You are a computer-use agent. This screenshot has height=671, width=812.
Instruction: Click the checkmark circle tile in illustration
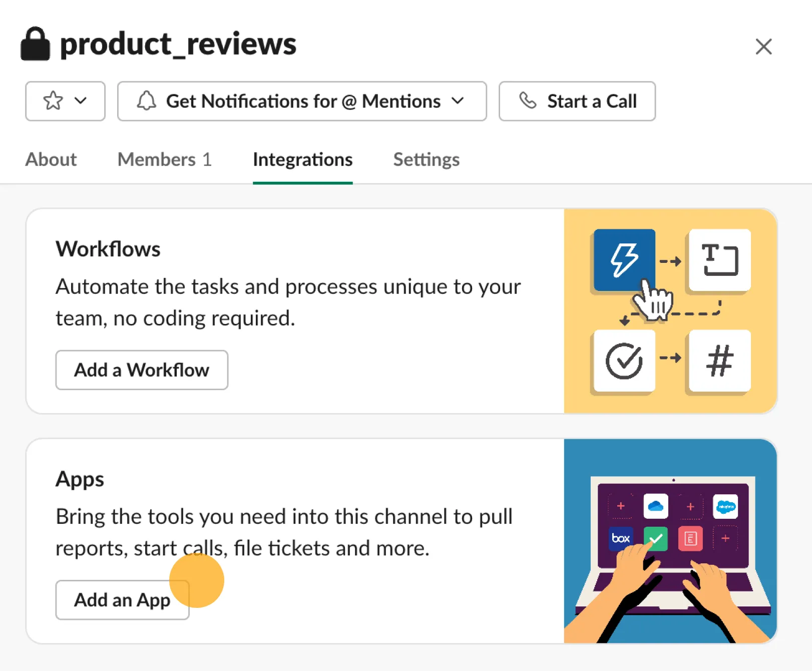624,361
